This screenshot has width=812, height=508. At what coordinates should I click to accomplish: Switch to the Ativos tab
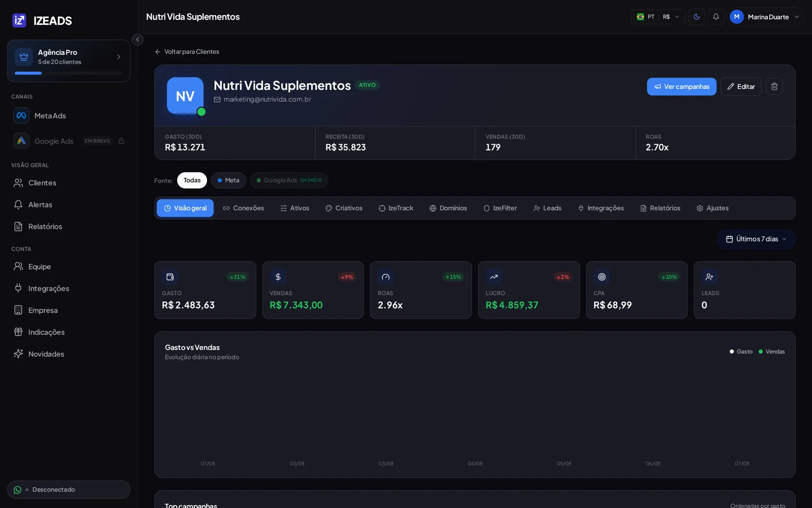[295, 208]
